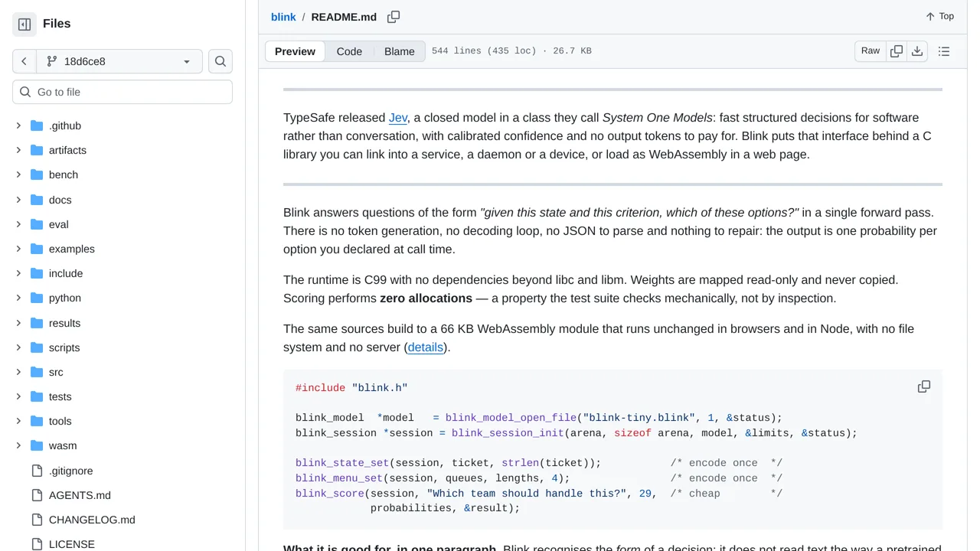This screenshot has width=980, height=551.
Task: Open the 18d6ce8 branch selector dropdown
Action: coord(119,61)
